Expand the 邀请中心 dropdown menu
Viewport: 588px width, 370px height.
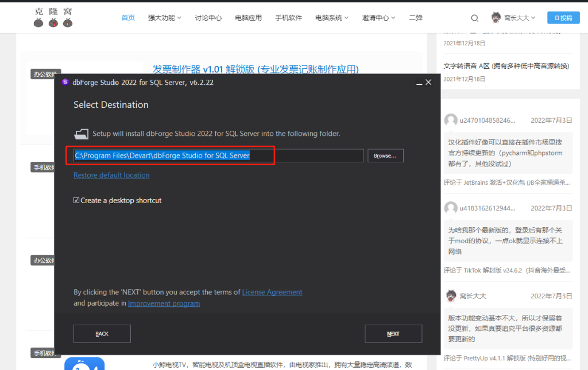(x=378, y=18)
